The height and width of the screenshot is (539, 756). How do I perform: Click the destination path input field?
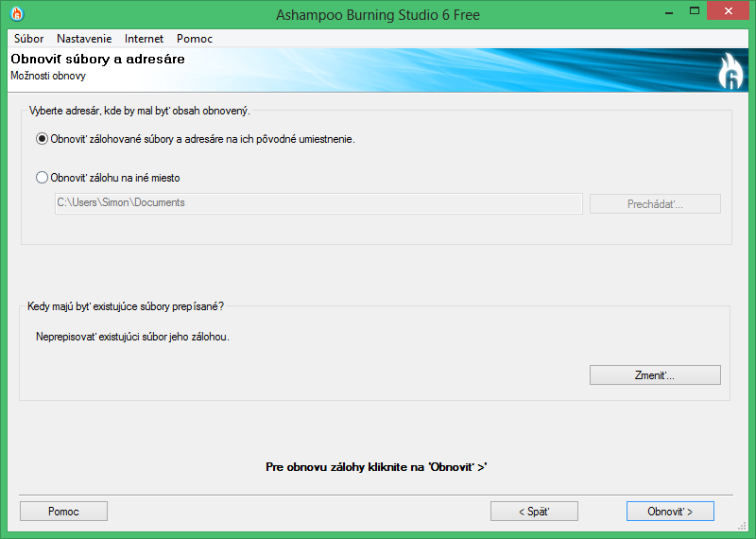pyautogui.click(x=318, y=203)
